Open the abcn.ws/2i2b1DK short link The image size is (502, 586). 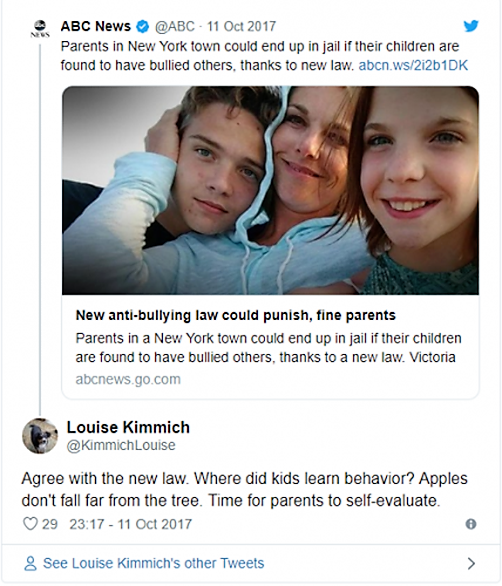[413, 65]
